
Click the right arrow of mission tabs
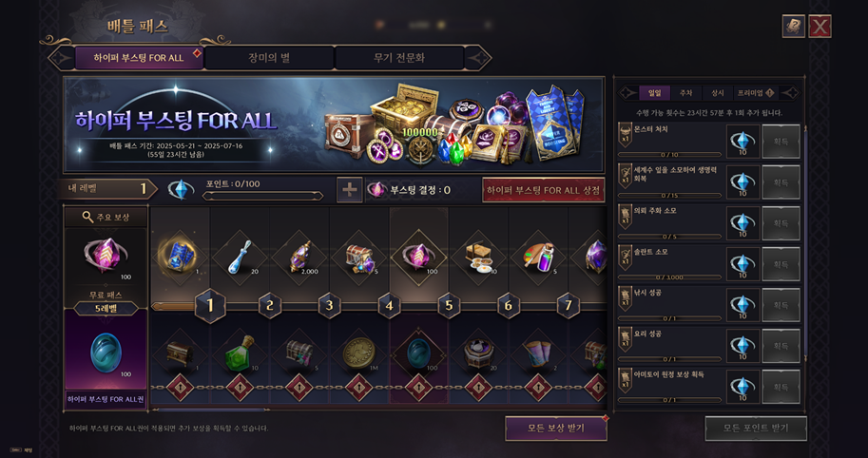click(790, 93)
